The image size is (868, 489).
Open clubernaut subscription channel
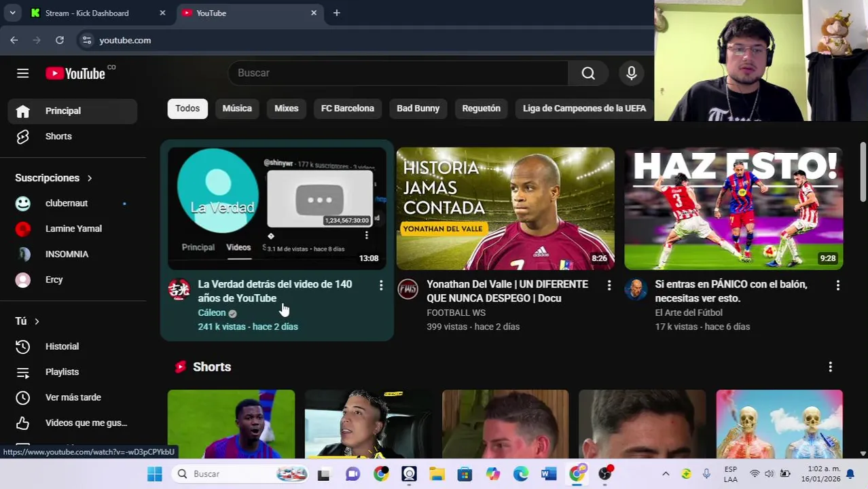pyautogui.click(x=73, y=203)
